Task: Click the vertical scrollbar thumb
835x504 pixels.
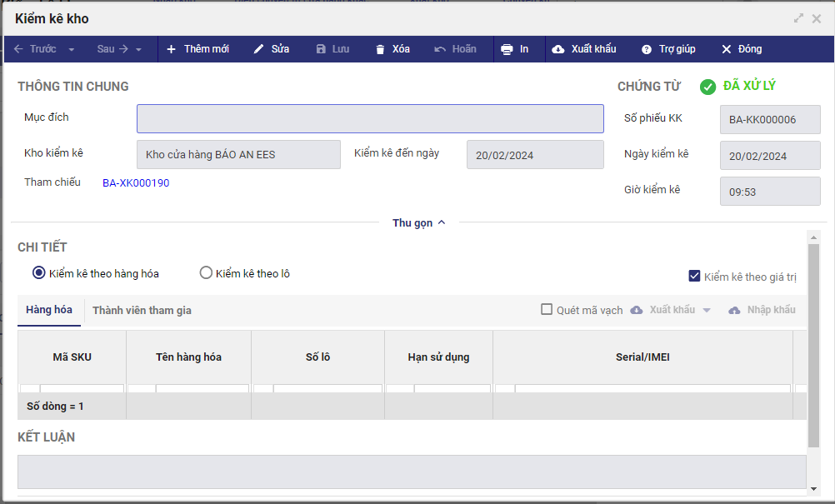Action: (x=813, y=346)
